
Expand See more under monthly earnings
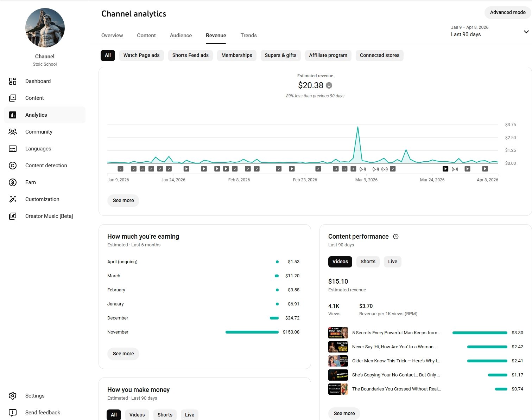coord(123,354)
